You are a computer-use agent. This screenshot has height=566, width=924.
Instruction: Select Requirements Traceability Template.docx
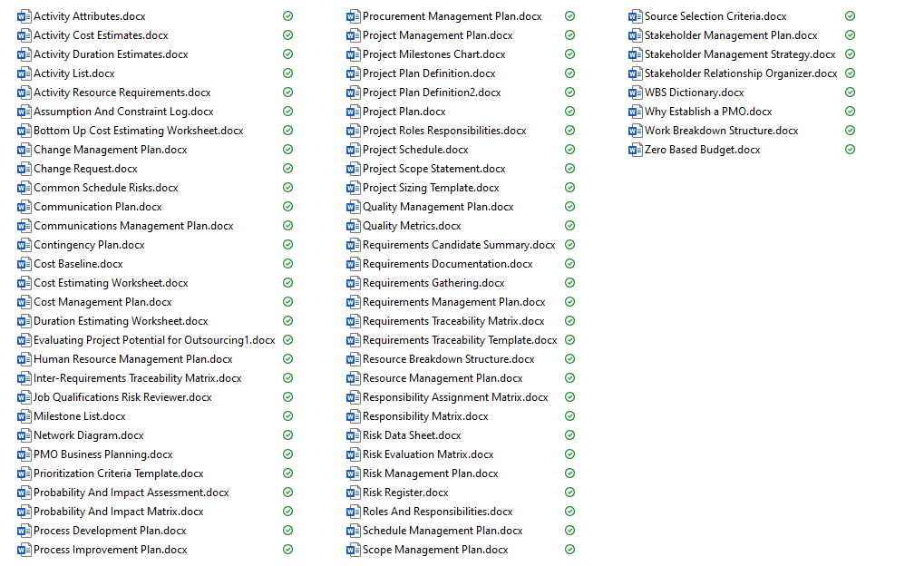pos(461,340)
